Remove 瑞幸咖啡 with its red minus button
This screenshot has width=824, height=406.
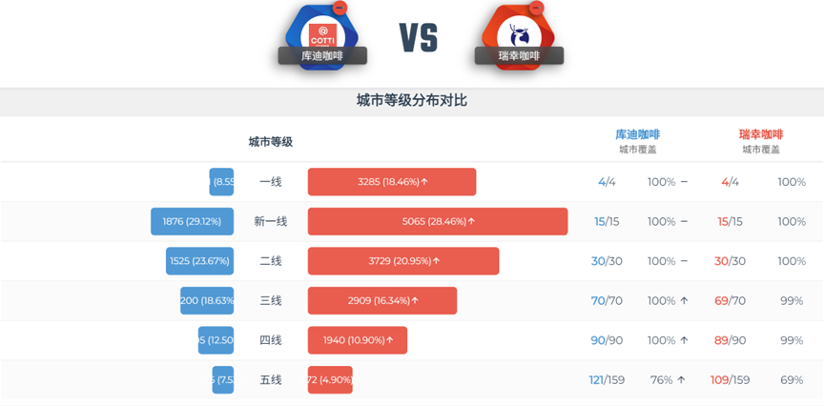coord(536,8)
